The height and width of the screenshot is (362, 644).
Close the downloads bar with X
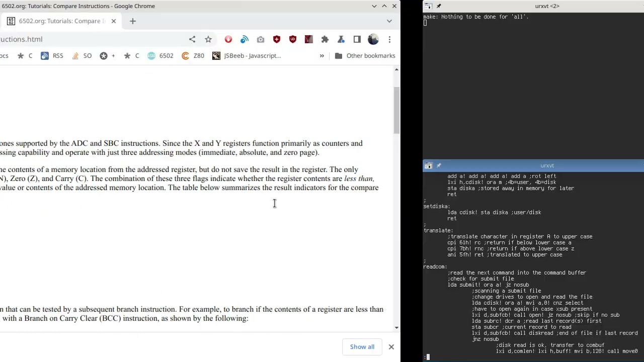point(391,347)
